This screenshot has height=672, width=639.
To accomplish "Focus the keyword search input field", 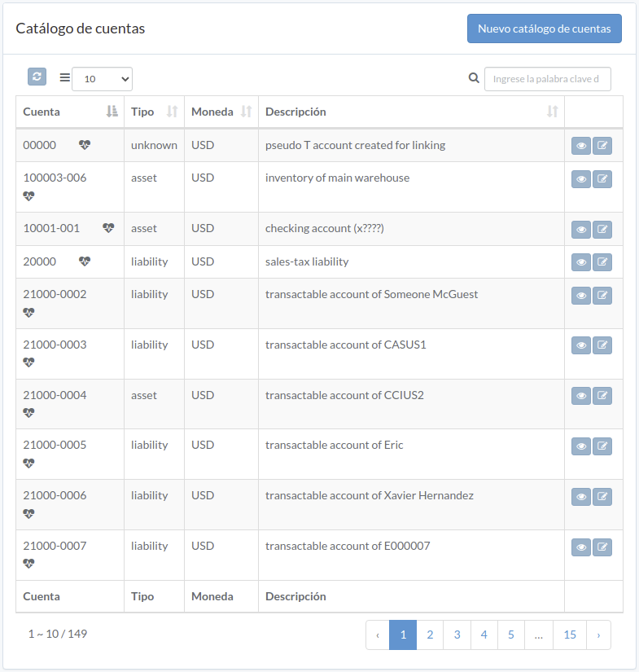I will pyautogui.click(x=547, y=79).
